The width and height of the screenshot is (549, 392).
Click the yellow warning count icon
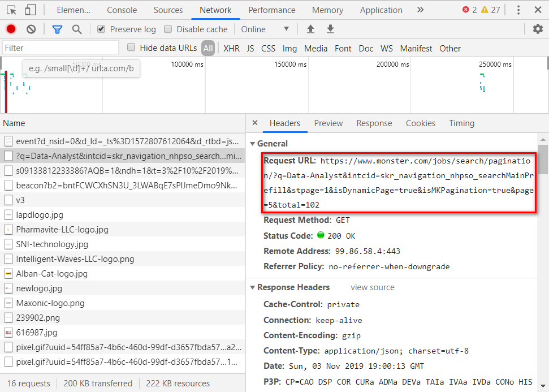click(x=485, y=10)
